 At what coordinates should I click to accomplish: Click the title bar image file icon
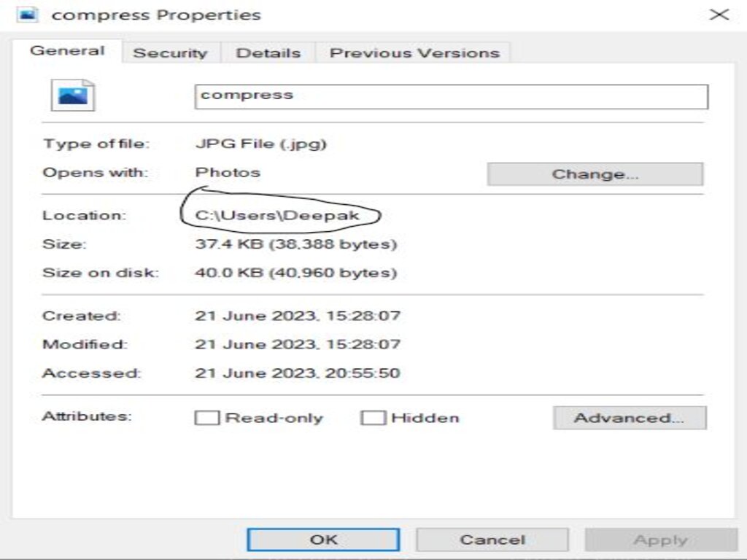28,15
